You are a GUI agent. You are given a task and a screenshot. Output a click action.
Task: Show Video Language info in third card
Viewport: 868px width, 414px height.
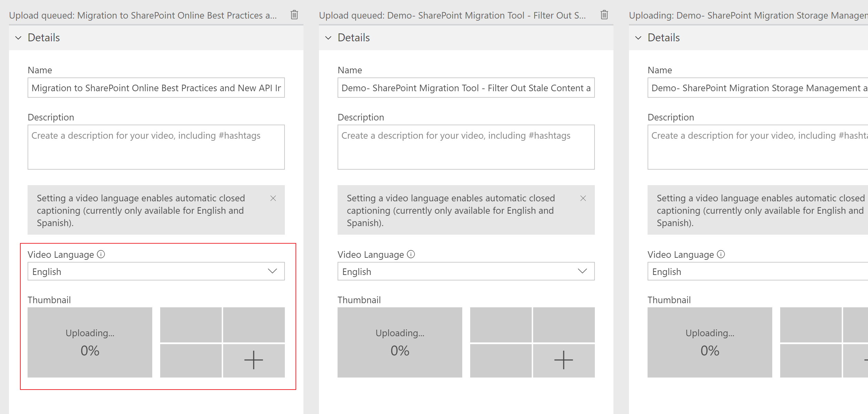click(x=721, y=254)
